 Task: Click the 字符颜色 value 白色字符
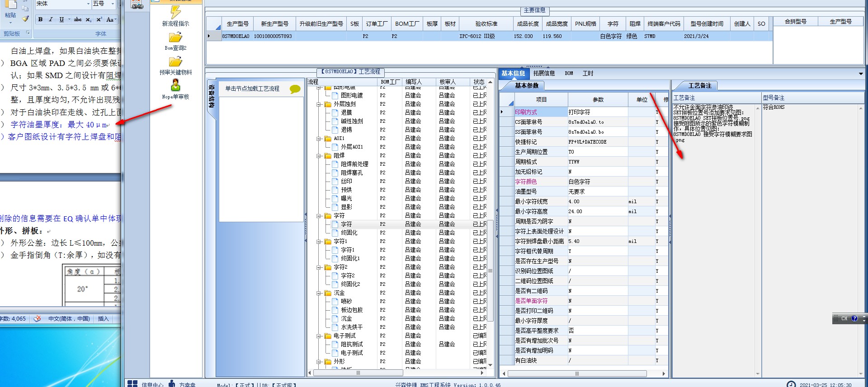598,182
